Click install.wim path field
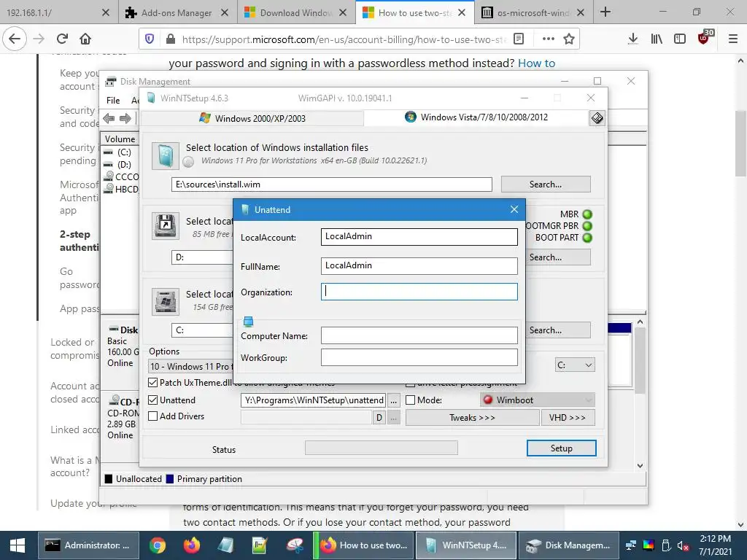Screen dimensions: 747x560 [332, 184]
